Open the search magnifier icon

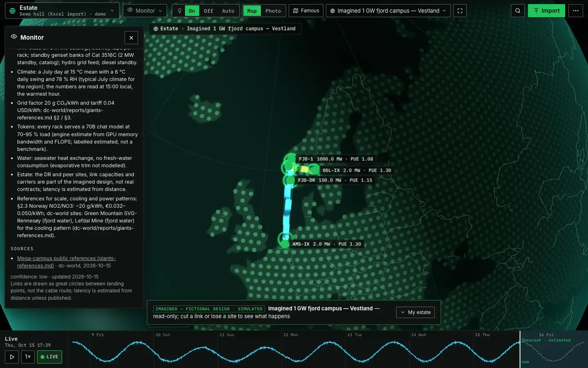(x=518, y=11)
